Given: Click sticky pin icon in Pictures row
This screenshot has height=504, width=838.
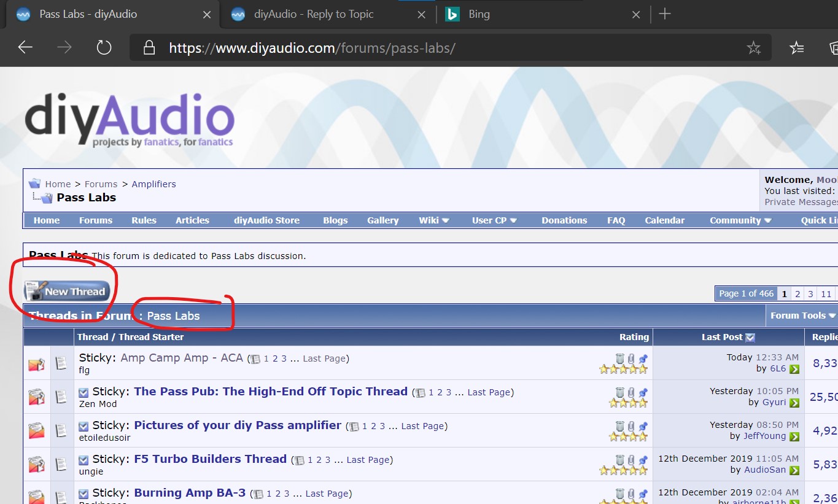Looking at the screenshot, I should [x=643, y=426].
